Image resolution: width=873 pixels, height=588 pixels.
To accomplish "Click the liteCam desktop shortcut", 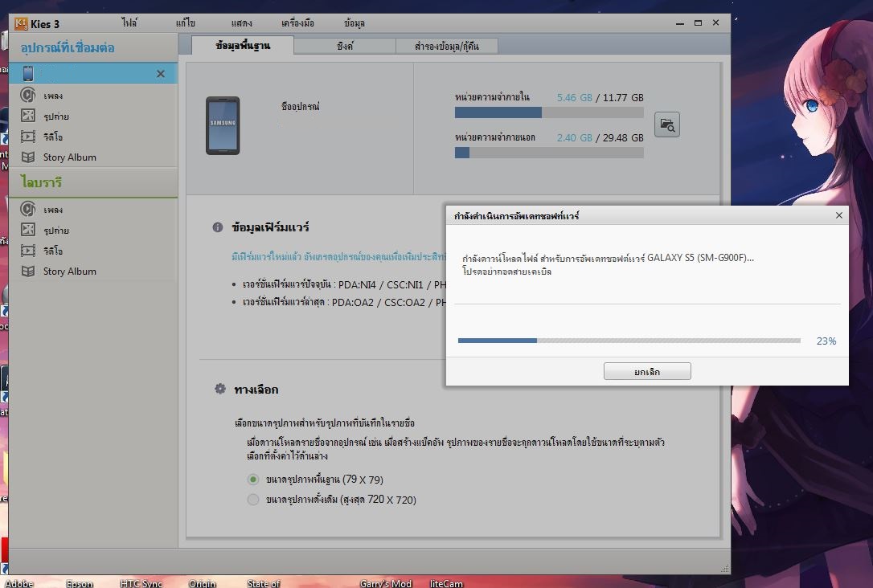I will pos(446,583).
